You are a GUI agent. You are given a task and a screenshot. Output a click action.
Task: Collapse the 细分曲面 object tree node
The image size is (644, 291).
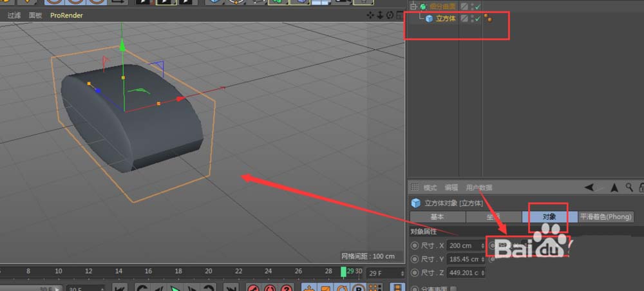click(x=413, y=6)
